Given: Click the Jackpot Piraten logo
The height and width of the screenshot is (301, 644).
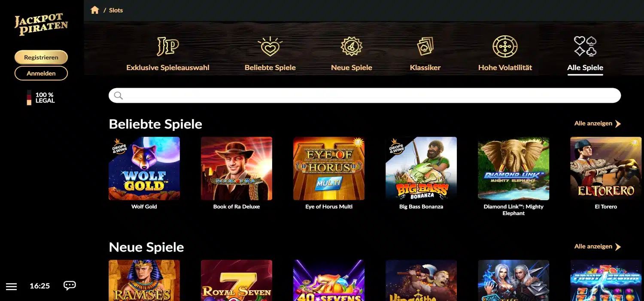Looking at the screenshot, I should click(41, 25).
